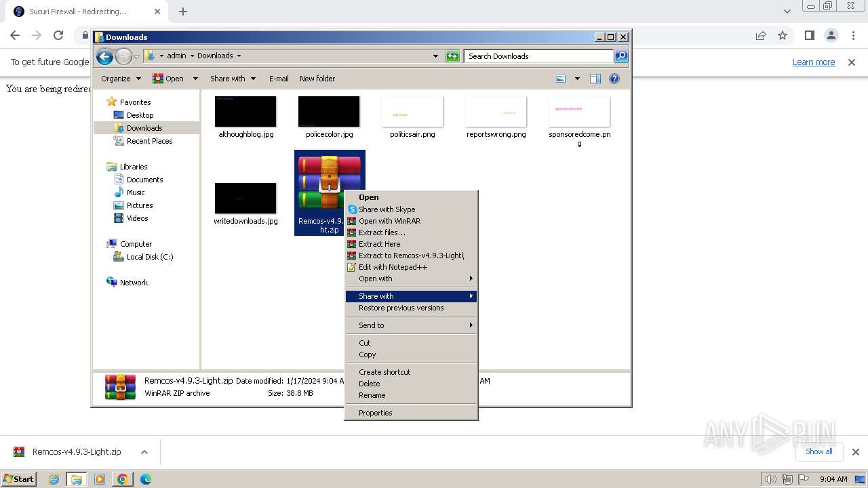Viewport: 868px width, 488px height.
Task: Open the Videos library
Action: click(137, 218)
